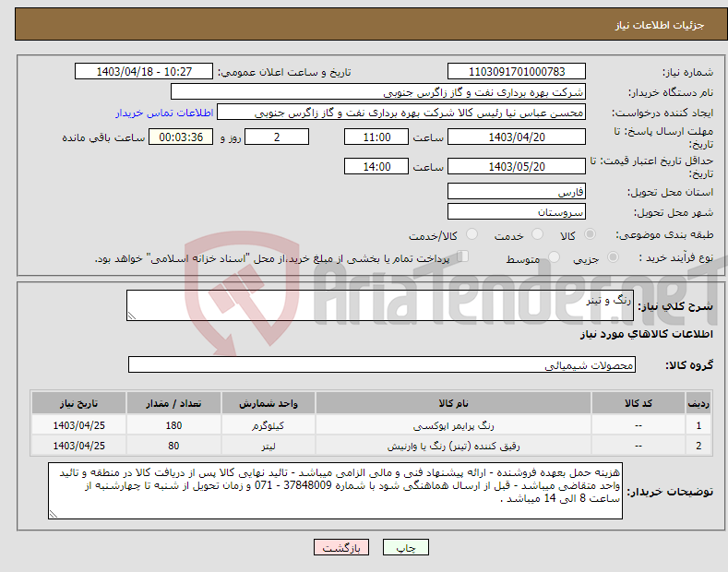Click the response deadline time 11:00
Image resolution: width=728 pixels, height=572 pixels.
coord(376,137)
